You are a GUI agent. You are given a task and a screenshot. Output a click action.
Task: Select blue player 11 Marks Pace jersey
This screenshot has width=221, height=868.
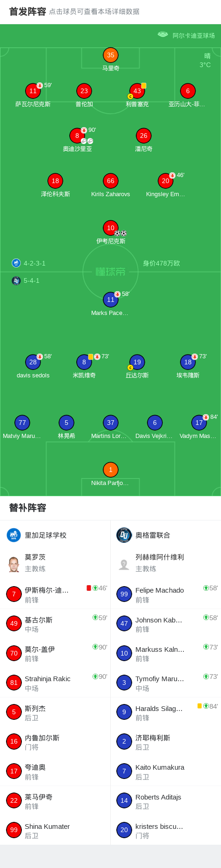(x=110, y=300)
